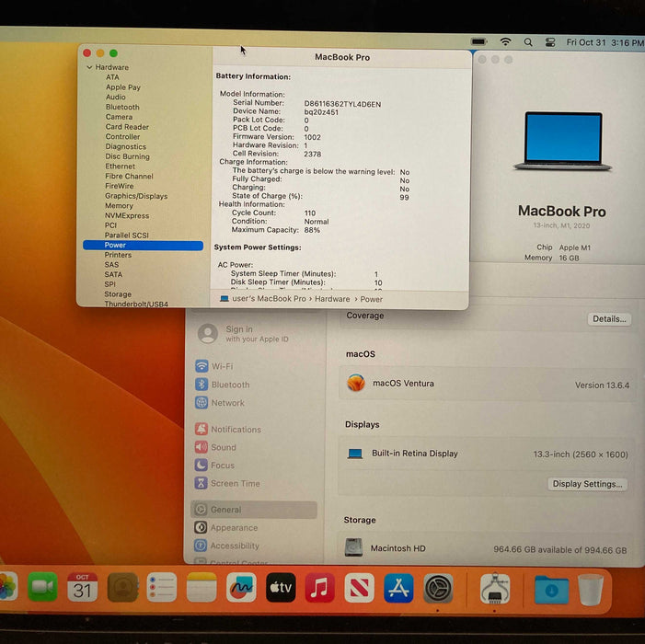Select Audio in Hardware list

point(116,97)
